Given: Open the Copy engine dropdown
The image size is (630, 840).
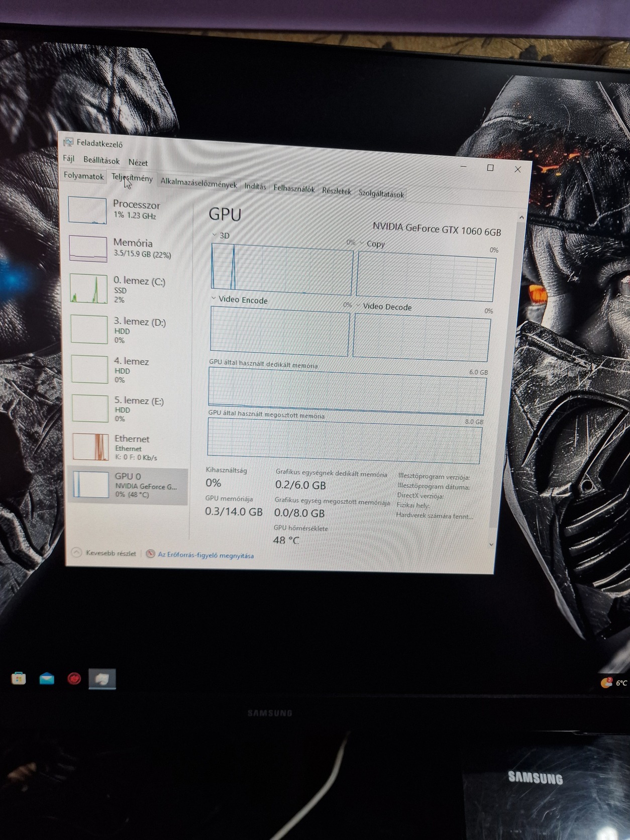Looking at the screenshot, I should click(x=362, y=243).
